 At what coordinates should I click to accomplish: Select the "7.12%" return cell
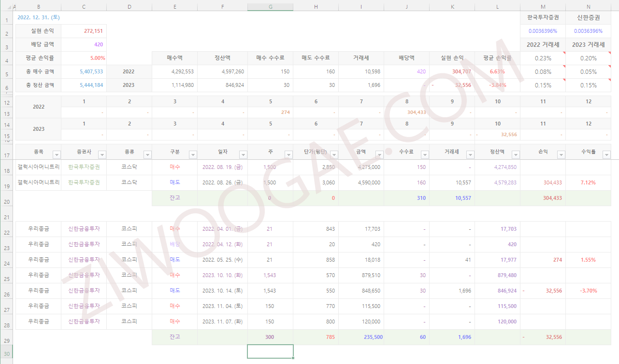pos(589,183)
